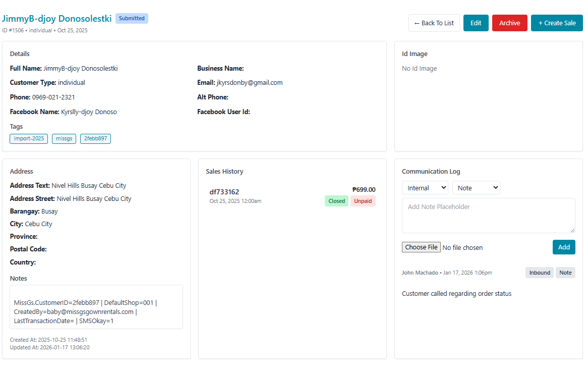Click the Back To List button
This screenshot has width=588, height=367.
point(434,23)
